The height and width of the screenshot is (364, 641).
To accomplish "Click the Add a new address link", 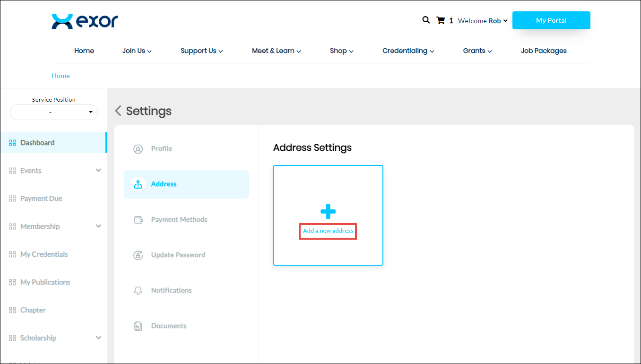I will point(328,231).
